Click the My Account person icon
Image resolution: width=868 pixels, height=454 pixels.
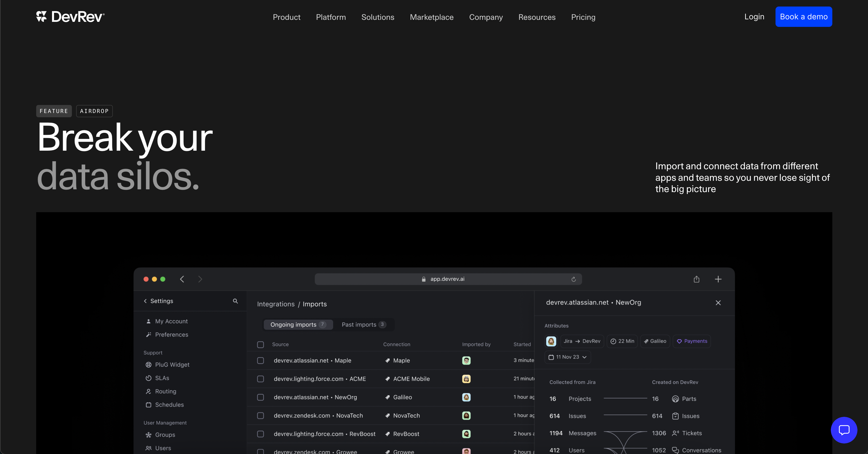click(x=148, y=321)
